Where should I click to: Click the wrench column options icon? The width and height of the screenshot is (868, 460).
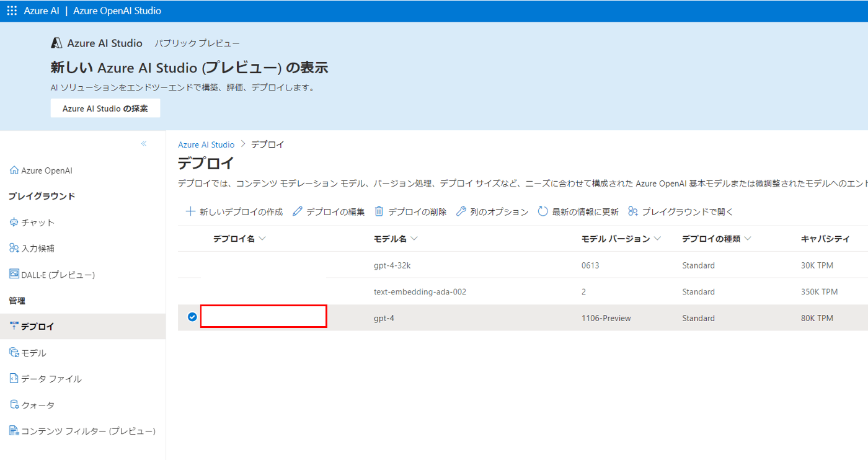[461, 211]
